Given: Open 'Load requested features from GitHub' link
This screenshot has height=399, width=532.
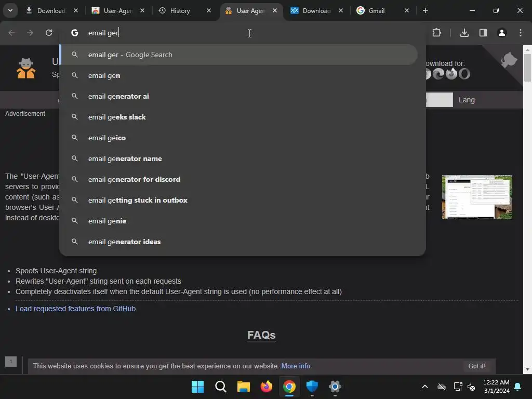Looking at the screenshot, I should pyautogui.click(x=76, y=309).
